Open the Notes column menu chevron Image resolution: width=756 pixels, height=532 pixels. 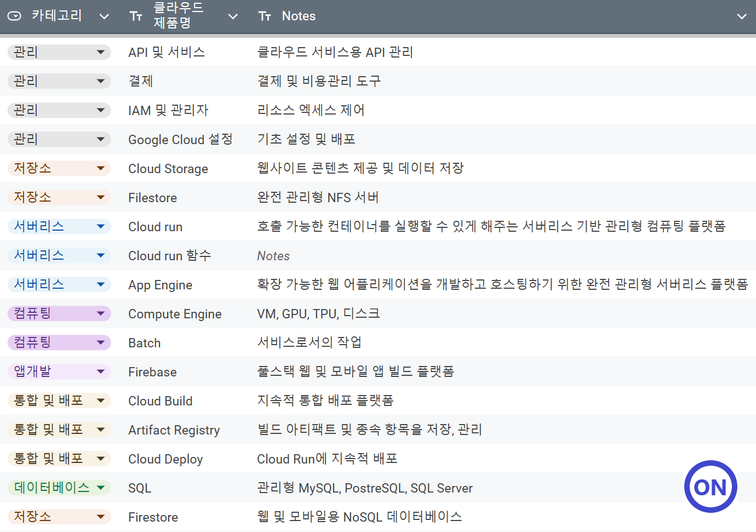coord(742,16)
